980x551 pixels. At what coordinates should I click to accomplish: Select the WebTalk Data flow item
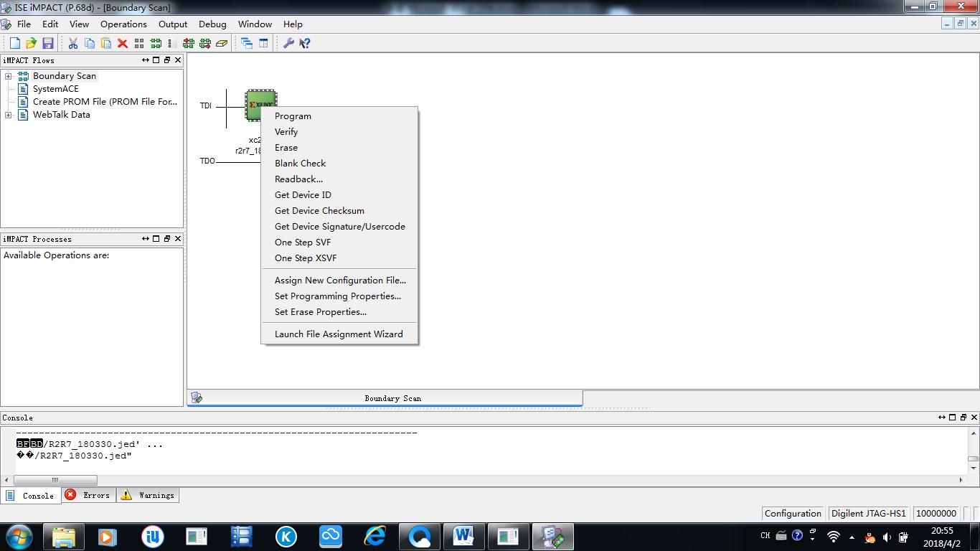(62, 115)
